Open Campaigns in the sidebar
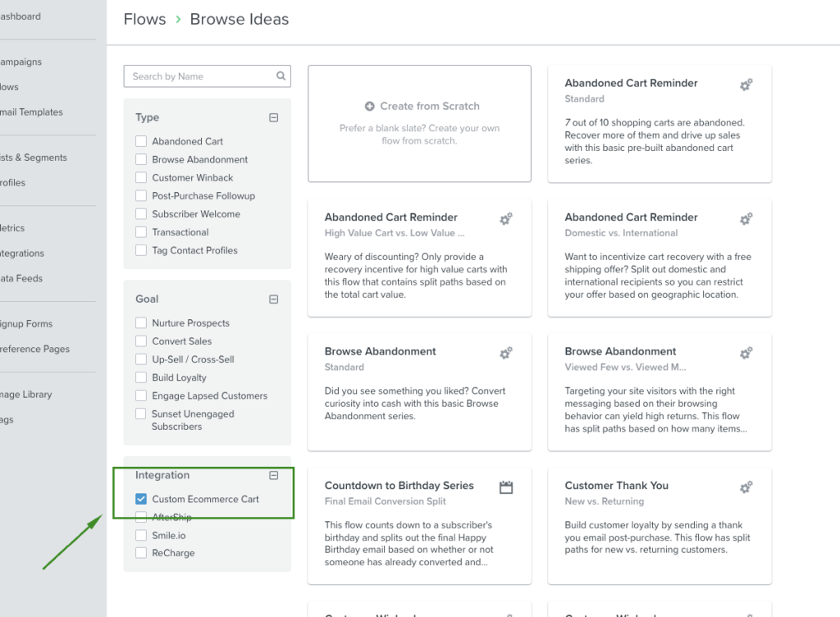This screenshot has width=840, height=617. tap(21, 62)
